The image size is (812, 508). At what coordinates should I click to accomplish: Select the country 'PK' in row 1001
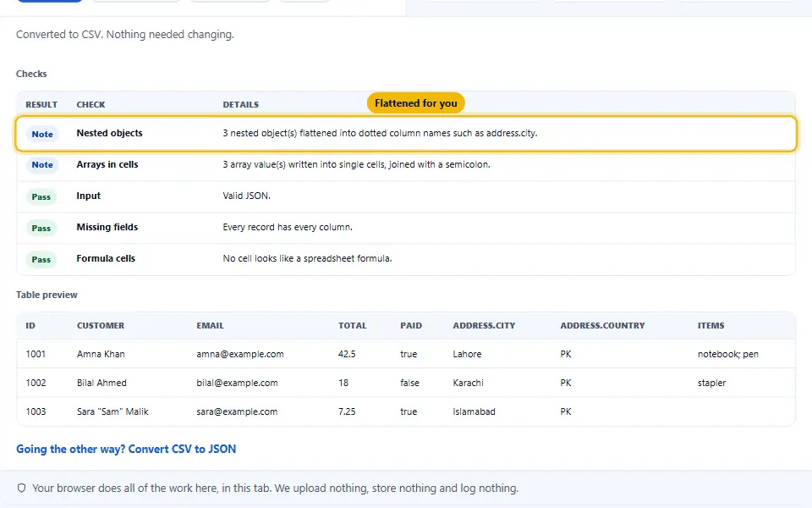point(566,354)
